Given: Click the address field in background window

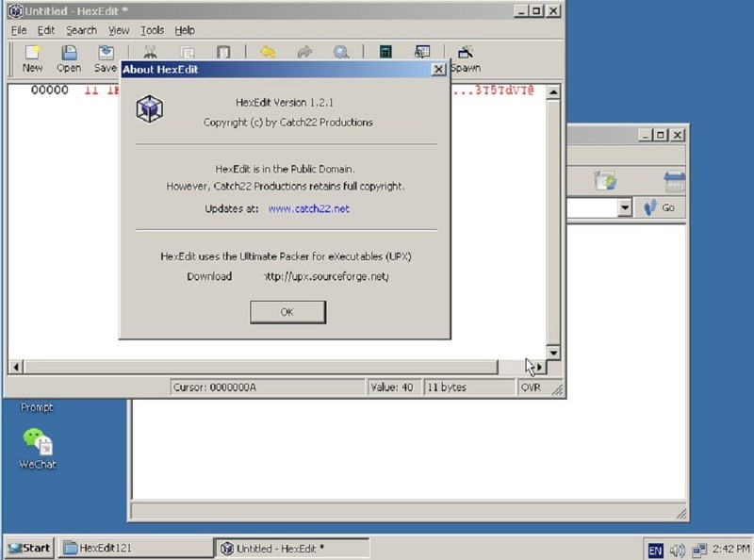Looking at the screenshot, I should click(592, 207).
